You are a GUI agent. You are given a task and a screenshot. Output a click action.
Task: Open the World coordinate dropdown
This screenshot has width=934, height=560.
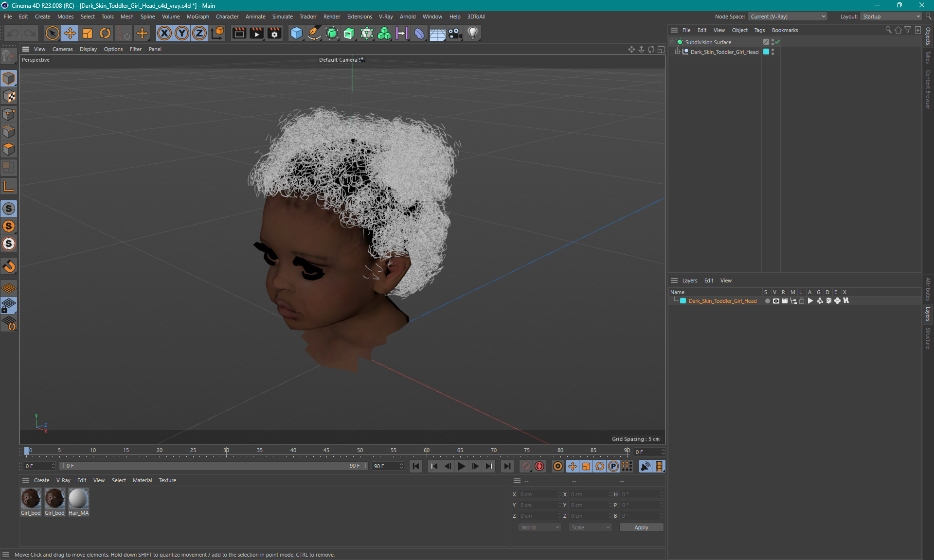click(539, 527)
